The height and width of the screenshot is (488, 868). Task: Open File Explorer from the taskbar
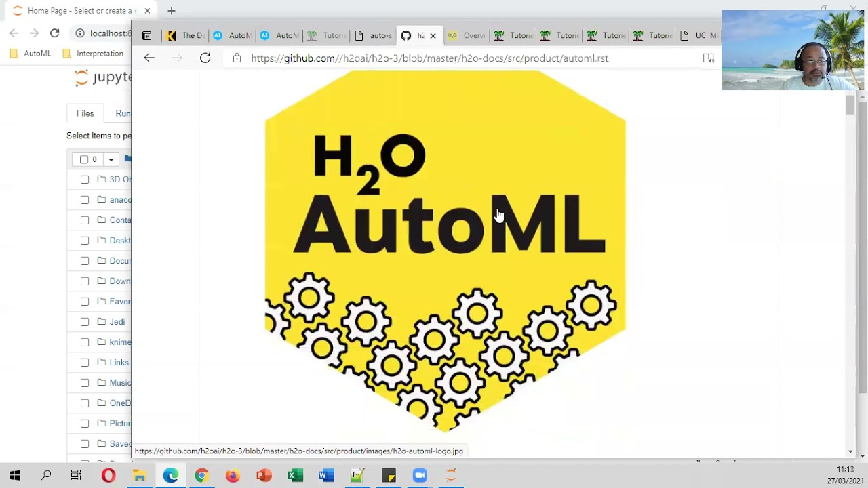point(139,476)
